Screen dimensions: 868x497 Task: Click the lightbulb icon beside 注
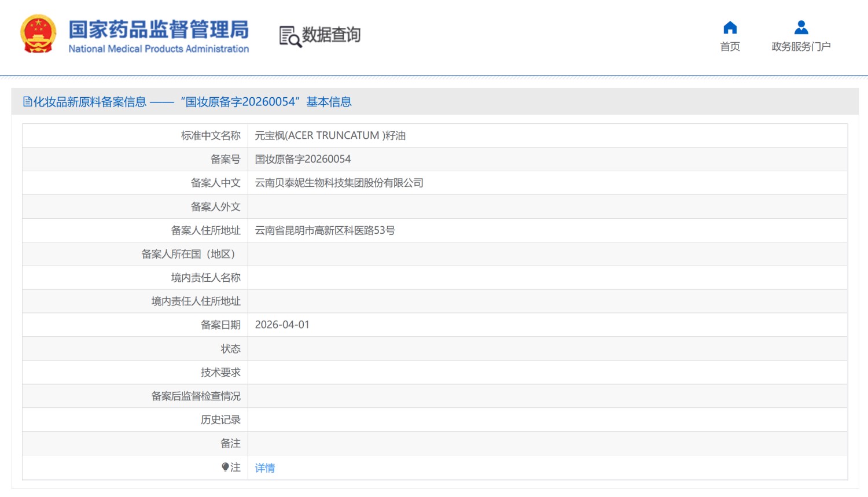(225, 467)
